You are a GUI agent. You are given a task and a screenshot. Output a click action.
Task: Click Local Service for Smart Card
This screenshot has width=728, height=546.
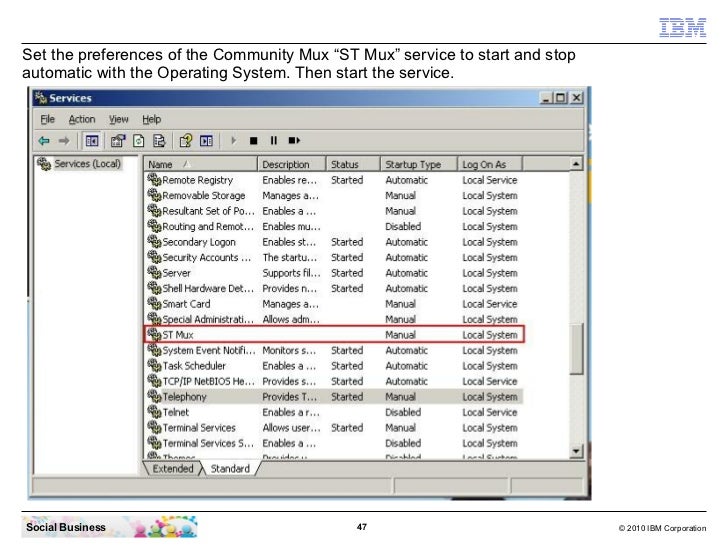[x=490, y=304]
